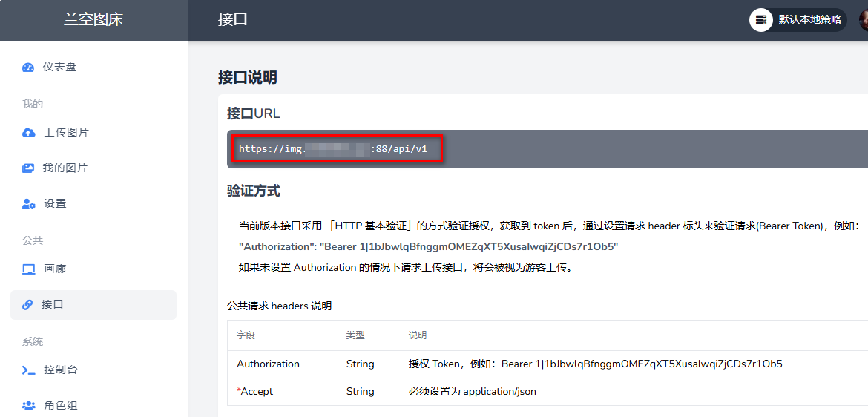Click the dashboard gauge icon
This screenshot has height=417, width=868.
point(28,68)
